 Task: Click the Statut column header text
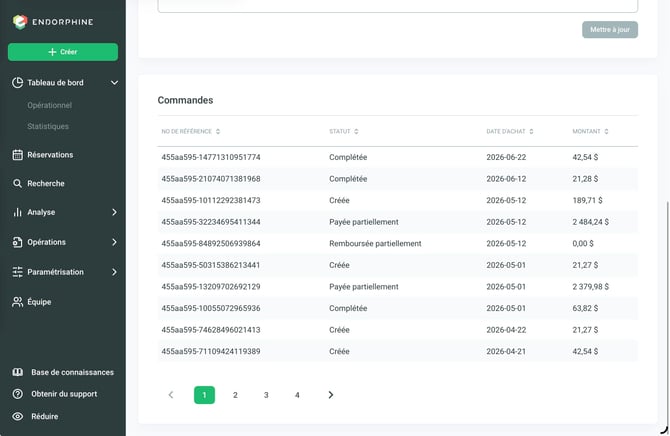pyautogui.click(x=340, y=131)
